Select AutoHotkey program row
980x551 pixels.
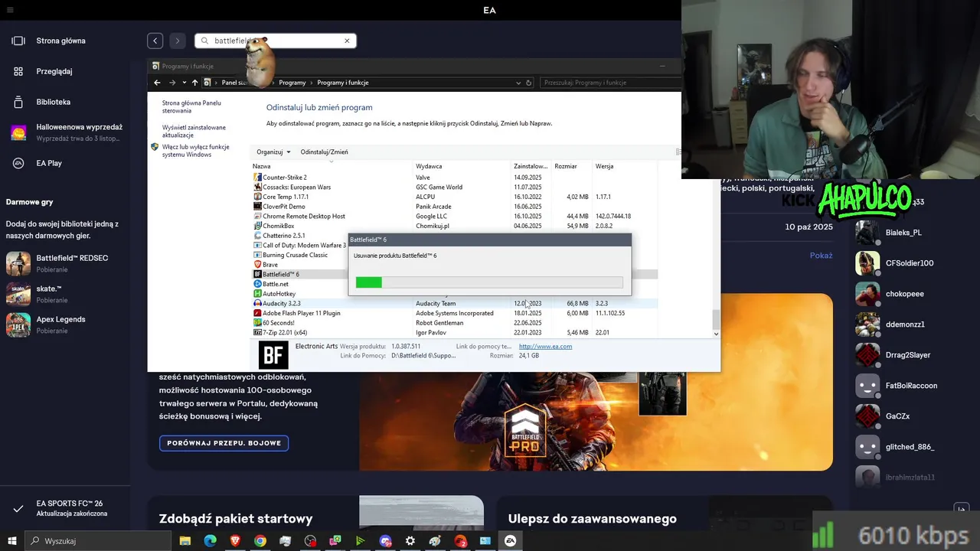[x=300, y=294]
